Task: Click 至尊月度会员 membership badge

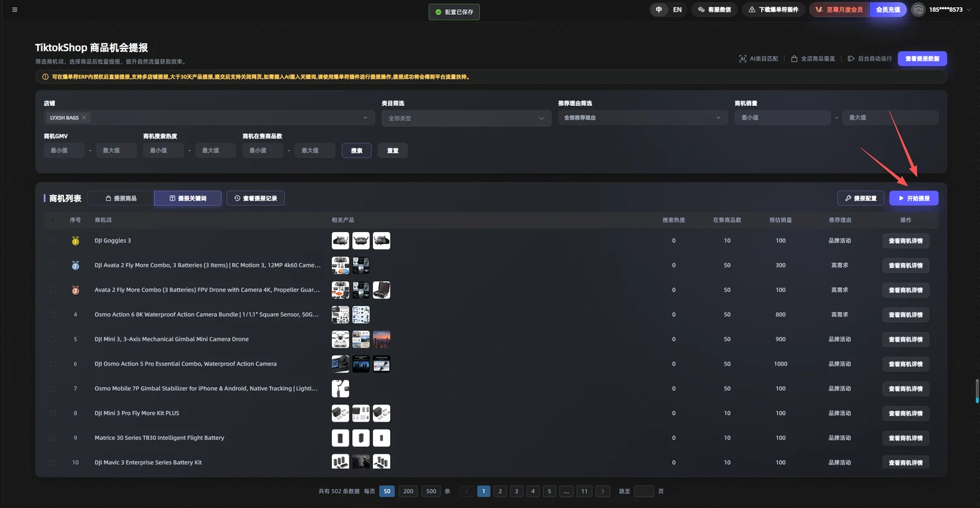Action: [x=840, y=10]
